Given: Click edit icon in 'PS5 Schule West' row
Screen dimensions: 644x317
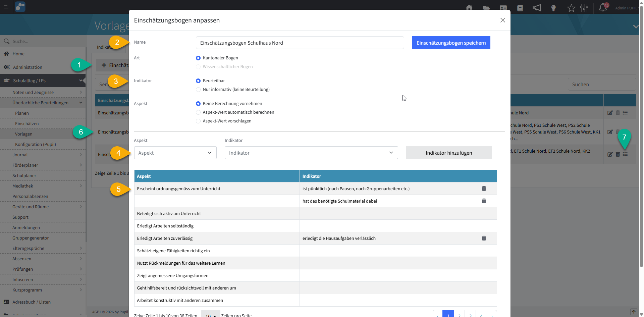Looking at the screenshot, I should coord(610,132).
